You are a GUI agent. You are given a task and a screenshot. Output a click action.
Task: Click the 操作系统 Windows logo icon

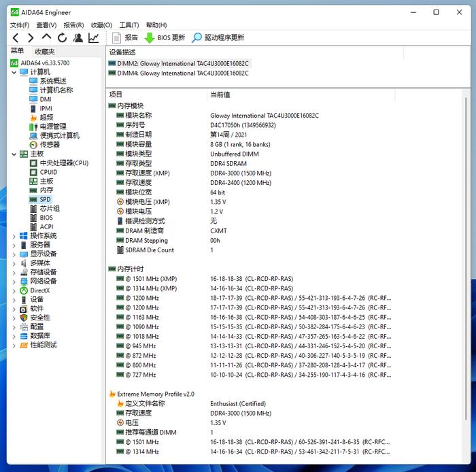pyautogui.click(x=23, y=236)
